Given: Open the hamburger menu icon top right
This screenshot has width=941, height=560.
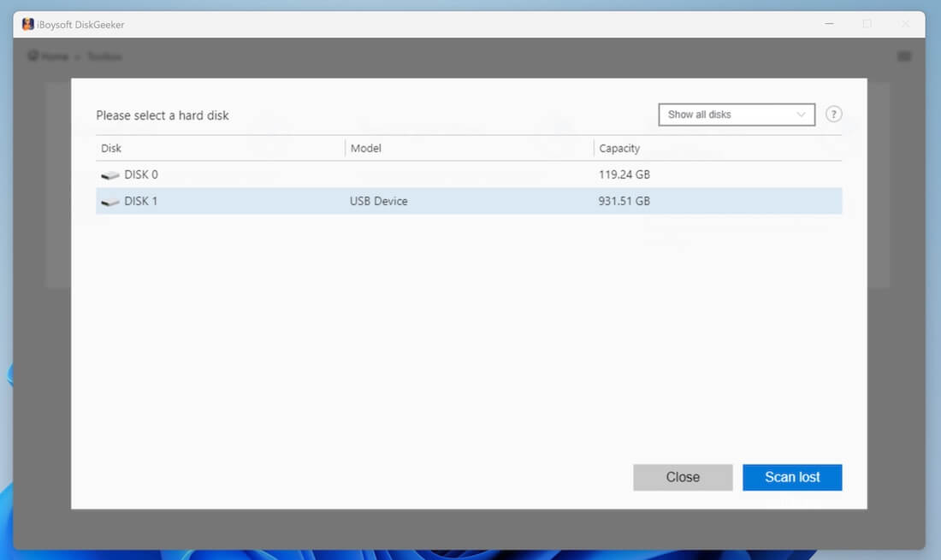Looking at the screenshot, I should pos(904,56).
